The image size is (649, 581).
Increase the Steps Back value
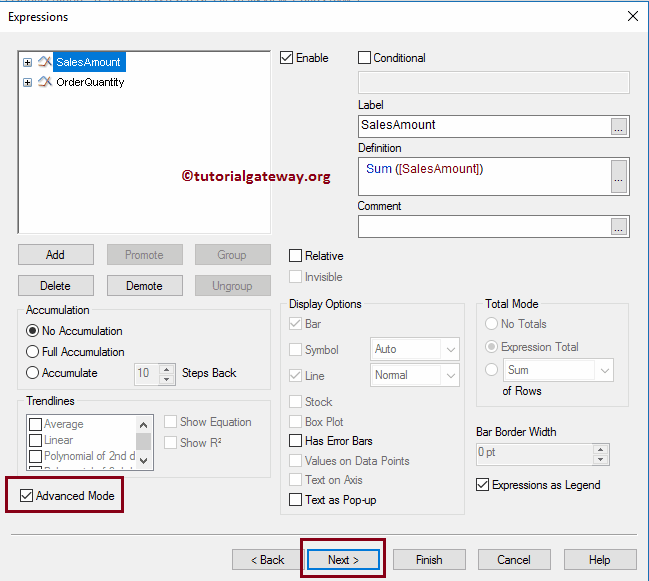point(167,369)
